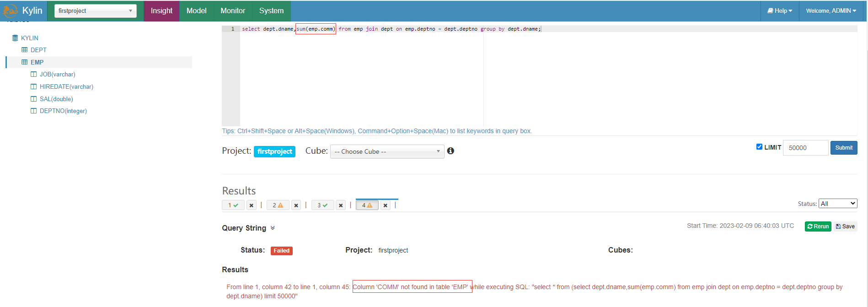Click the LIMIT value field 50000

coord(805,148)
